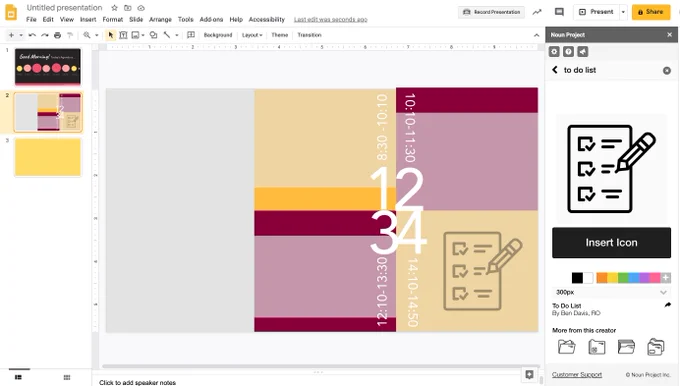Click the add comment toolbar icon

[191, 35]
